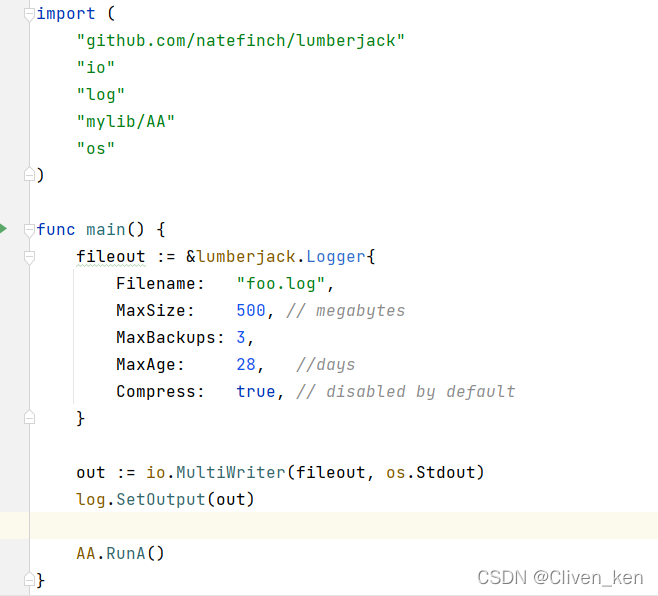Image resolution: width=658 pixels, height=596 pixels.
Task: Click the 500 MaxSize value
Action: (x=251, y=311)
